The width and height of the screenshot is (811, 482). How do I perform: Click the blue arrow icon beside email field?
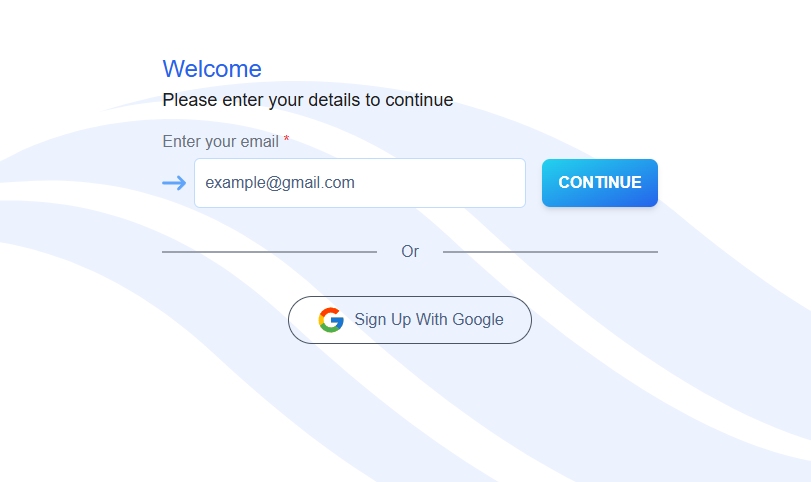point(174,183)
